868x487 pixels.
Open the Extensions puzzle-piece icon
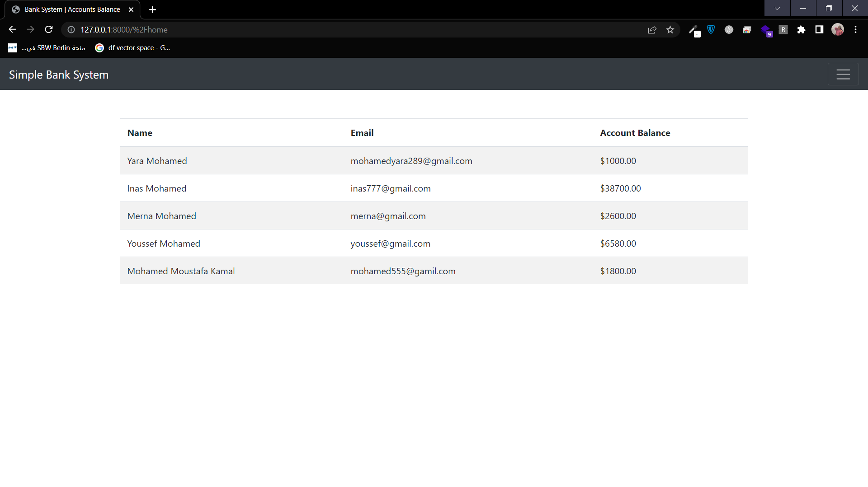(x=802, y=29)
